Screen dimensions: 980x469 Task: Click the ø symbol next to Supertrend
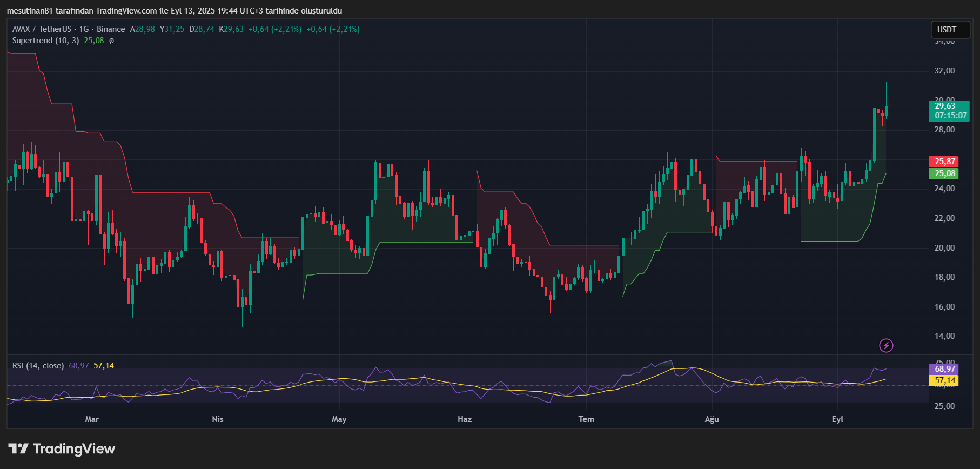point(111,41)
